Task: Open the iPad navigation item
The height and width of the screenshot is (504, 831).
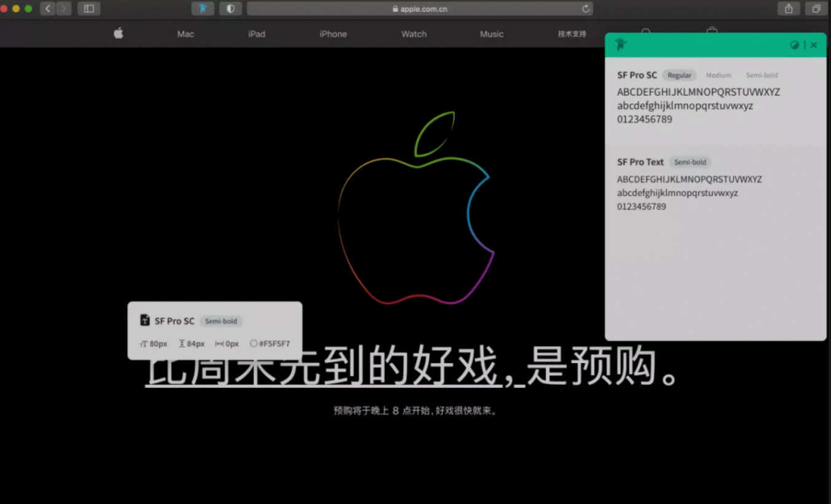Action: pyautogui.click(x=257, y=34)
